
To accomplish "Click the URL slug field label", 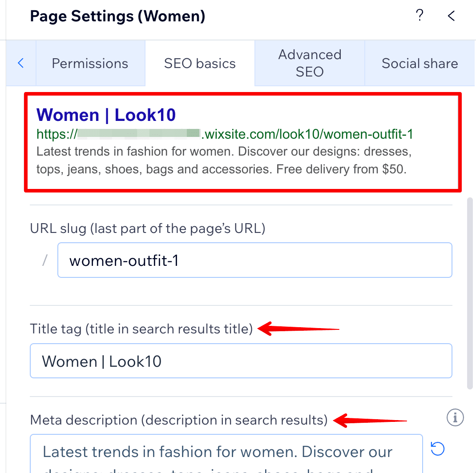I will 148,228.
